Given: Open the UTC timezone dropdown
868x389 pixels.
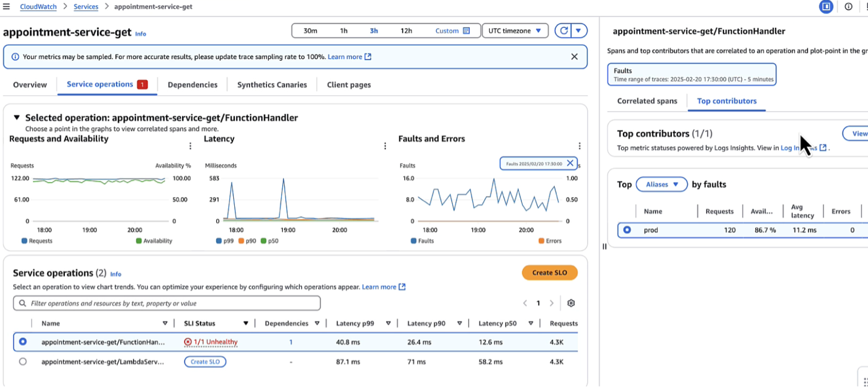Looking at the screenshot, I should point(515,30).
